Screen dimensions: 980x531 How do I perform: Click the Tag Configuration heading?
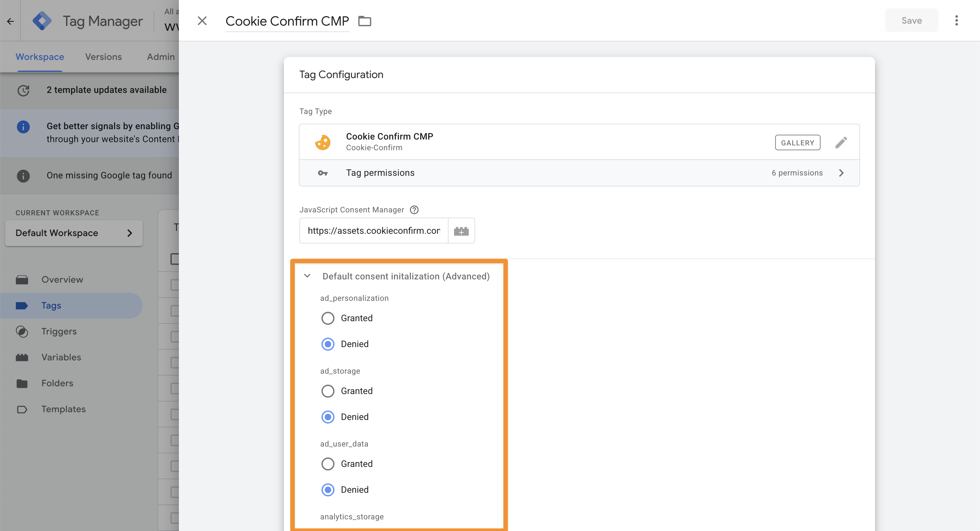click(341, 74)
